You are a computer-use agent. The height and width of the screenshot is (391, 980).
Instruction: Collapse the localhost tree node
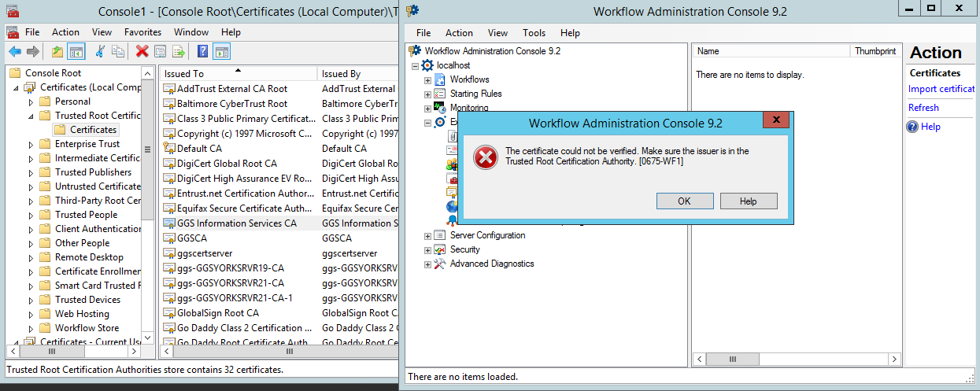(415, 66)
